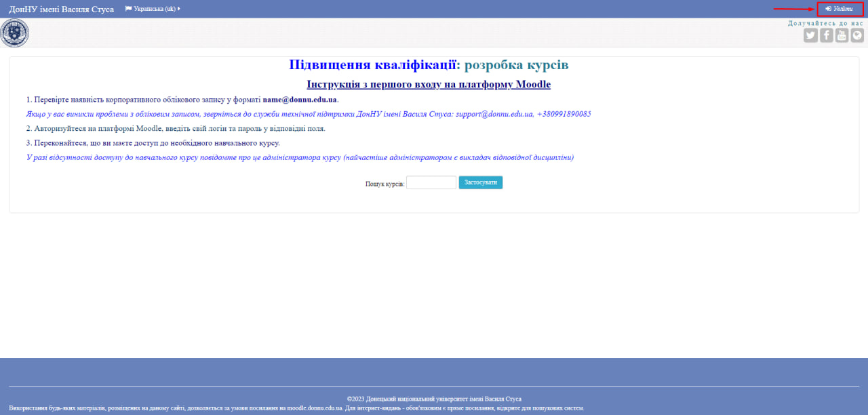This screenshot has height=415, width=868.
Task: Click the Долучайтесь до нас caption
Action: click(x=825, y=23)
